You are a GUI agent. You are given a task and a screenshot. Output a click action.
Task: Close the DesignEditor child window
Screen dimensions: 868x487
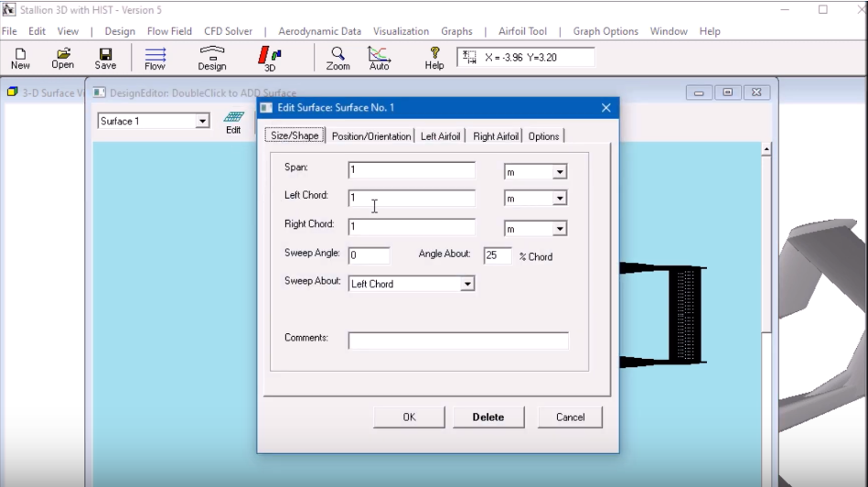pyautogui.click(x=756, y=92)
